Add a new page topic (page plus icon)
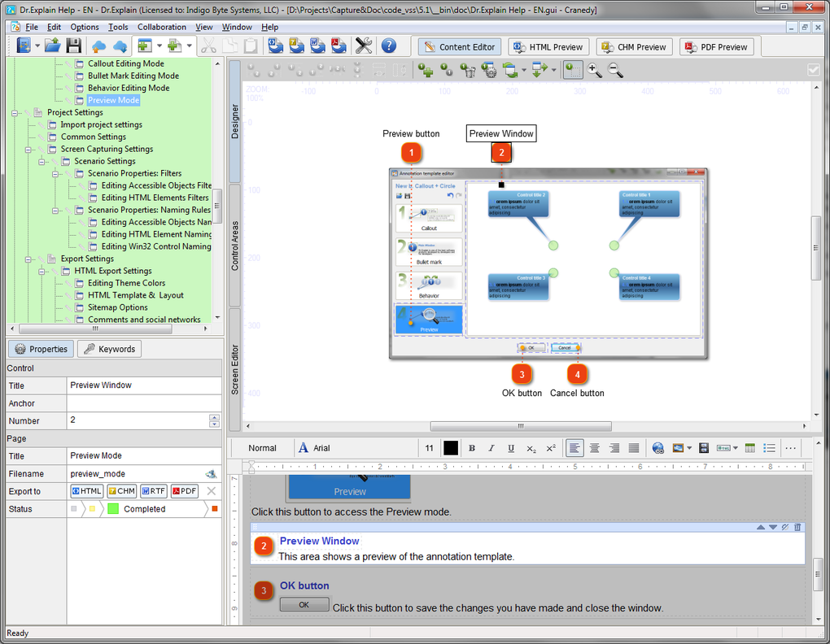Screen dimensions: 830x644 pyautogui.click(x=175, y=46)
